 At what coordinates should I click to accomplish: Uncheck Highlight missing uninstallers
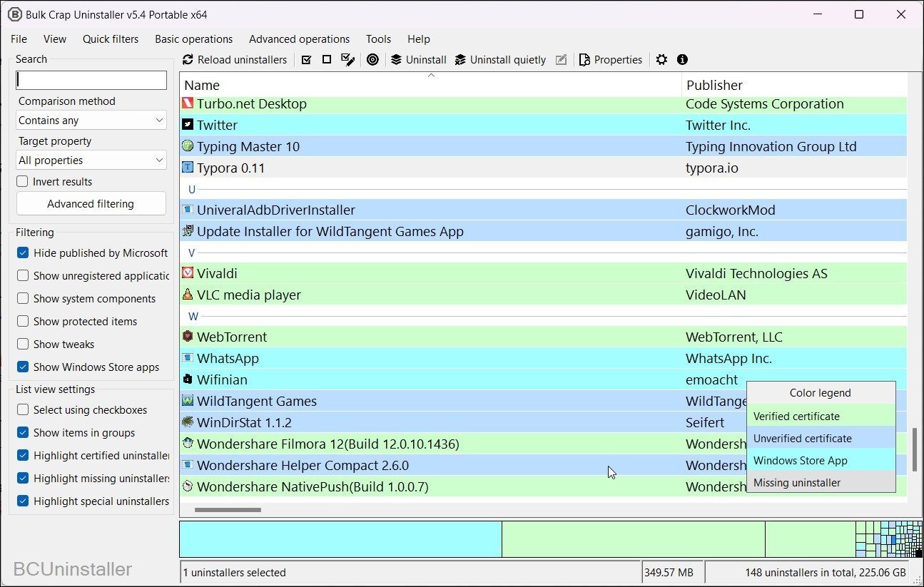point(23,479)
